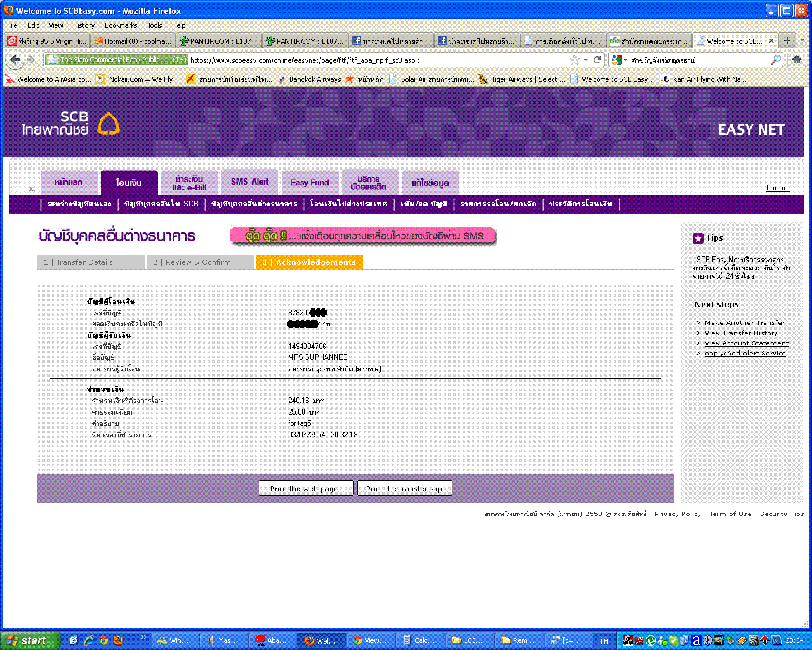Open the Tools menu

(155, 25)
